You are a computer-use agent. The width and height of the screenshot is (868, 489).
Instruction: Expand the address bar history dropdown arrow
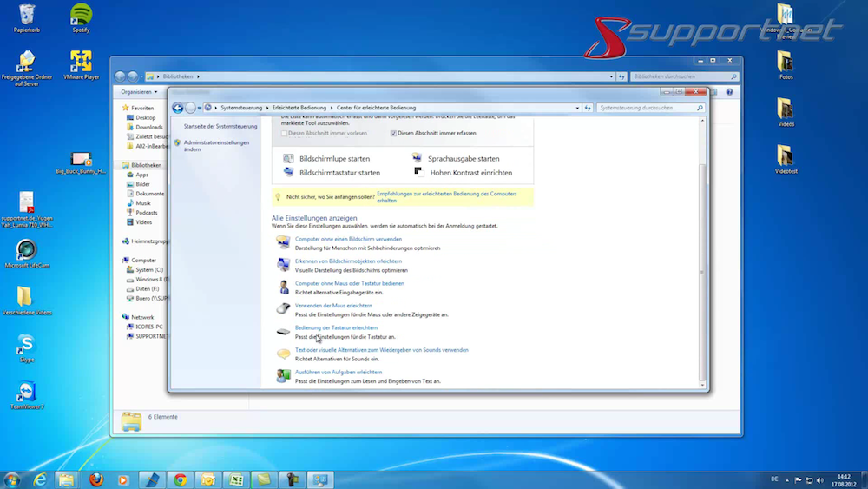(578, 108)
